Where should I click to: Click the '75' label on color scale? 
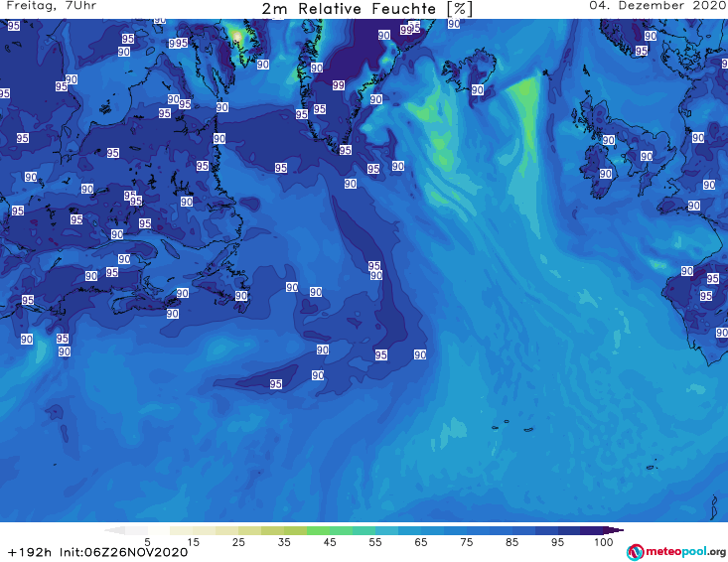[x=466, y=542]
